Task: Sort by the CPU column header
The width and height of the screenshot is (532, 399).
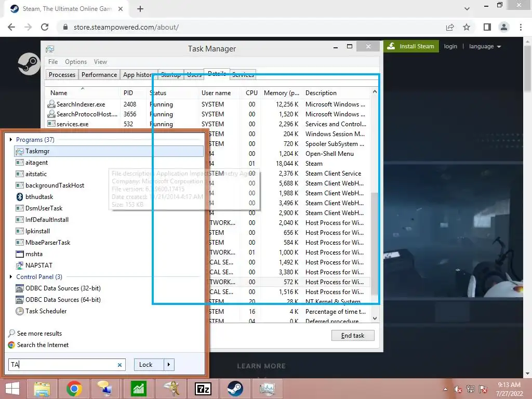Action: (252, 93)
